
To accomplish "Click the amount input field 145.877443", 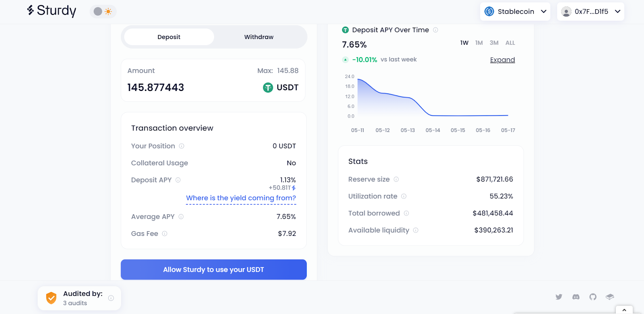I will (156, 87).
